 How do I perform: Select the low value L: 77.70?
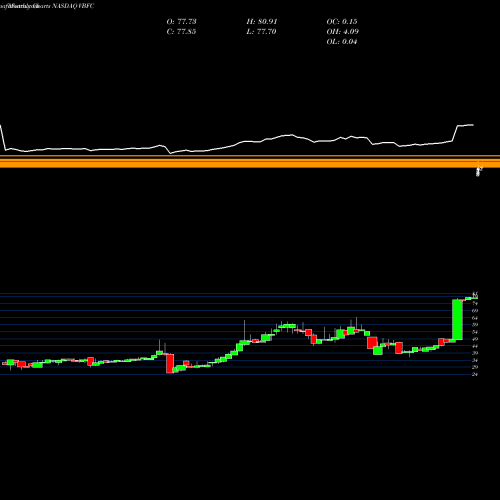(261, 32)
